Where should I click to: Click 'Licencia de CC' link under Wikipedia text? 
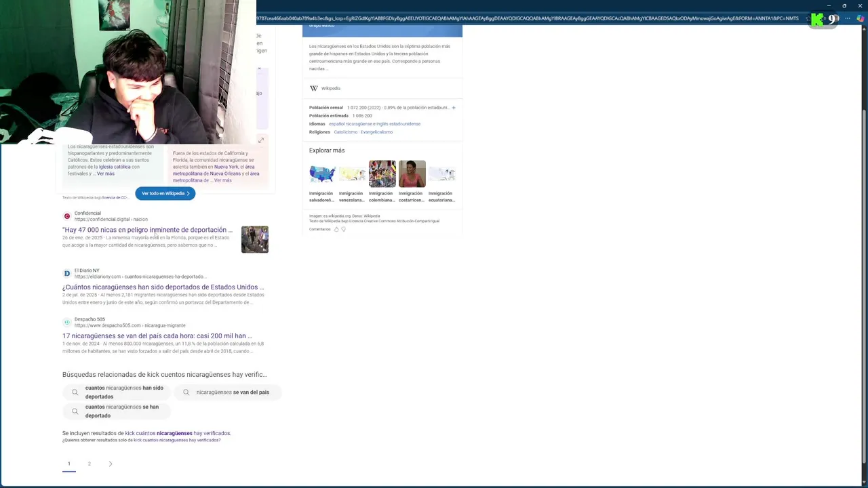[115, 198]
